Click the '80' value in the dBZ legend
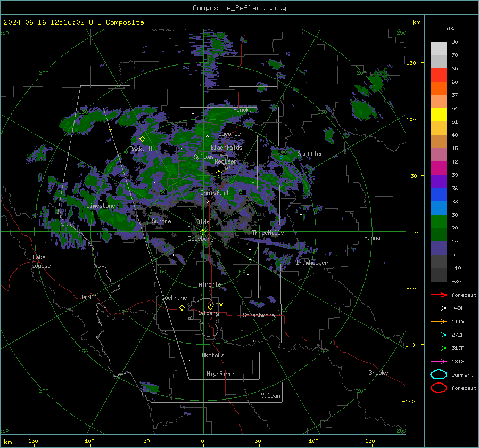This screenshot has width=479, height=448. pos(455,42)
